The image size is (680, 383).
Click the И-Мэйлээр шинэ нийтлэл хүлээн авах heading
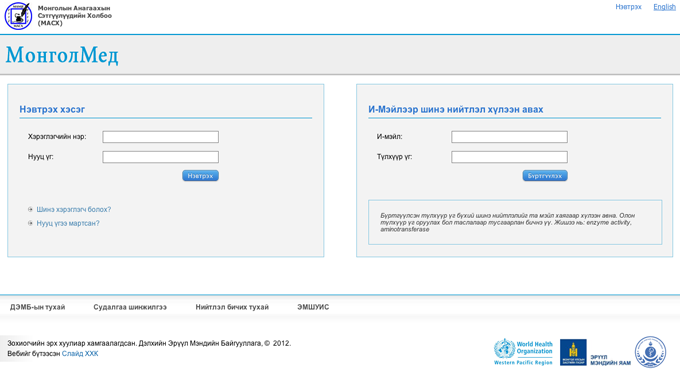click(x=455, y=109)
